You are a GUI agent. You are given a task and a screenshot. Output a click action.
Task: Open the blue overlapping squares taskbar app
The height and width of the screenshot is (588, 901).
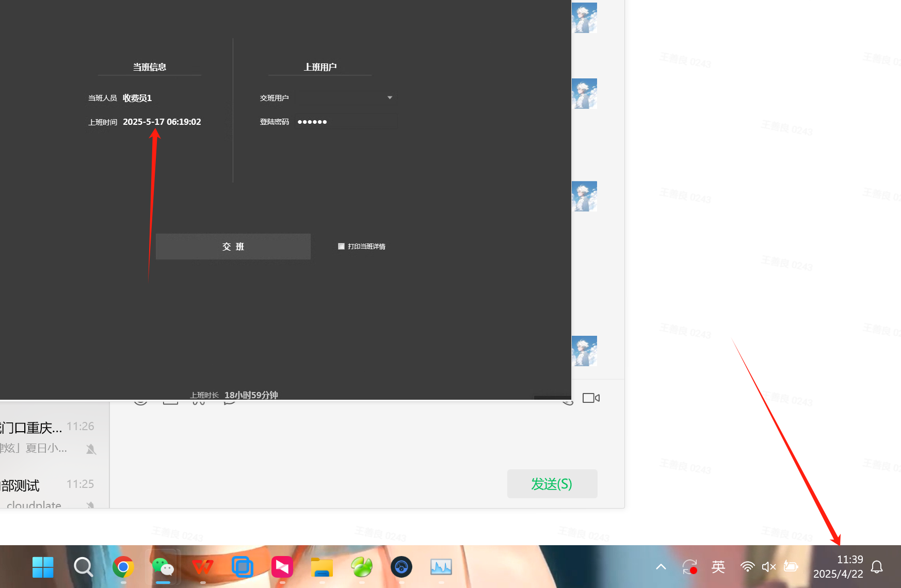pyautogui.click(x=243, y=567)
